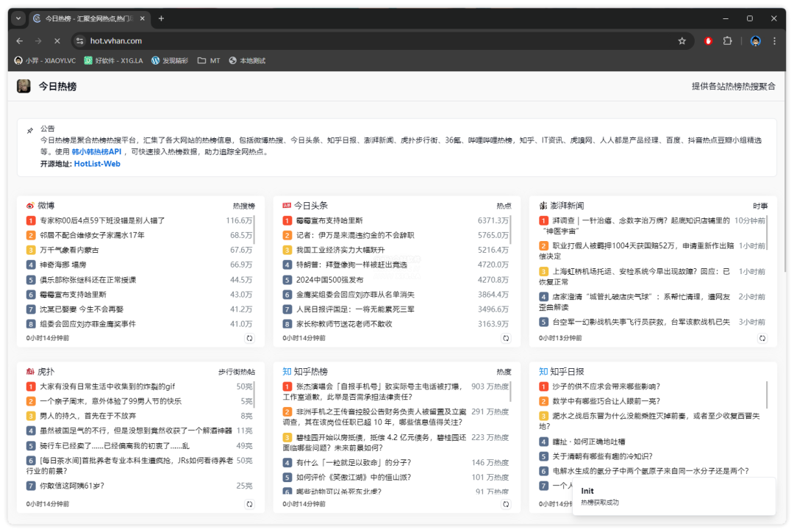Open the HotList-Web source link
The height and width of the screenshot is (532, 794).
click(x=97, y=164)
